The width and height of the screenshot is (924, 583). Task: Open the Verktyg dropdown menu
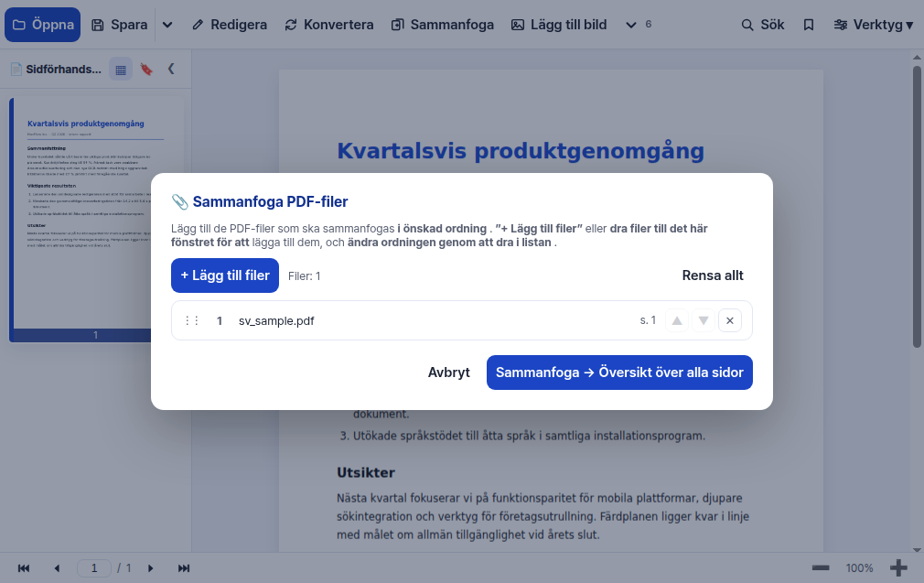tap(874, 25)
